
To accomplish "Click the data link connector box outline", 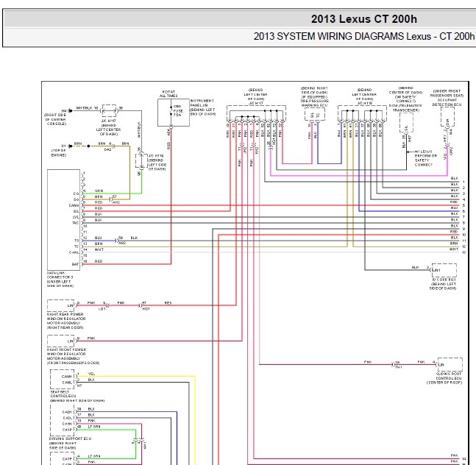I will pos(63,220).
